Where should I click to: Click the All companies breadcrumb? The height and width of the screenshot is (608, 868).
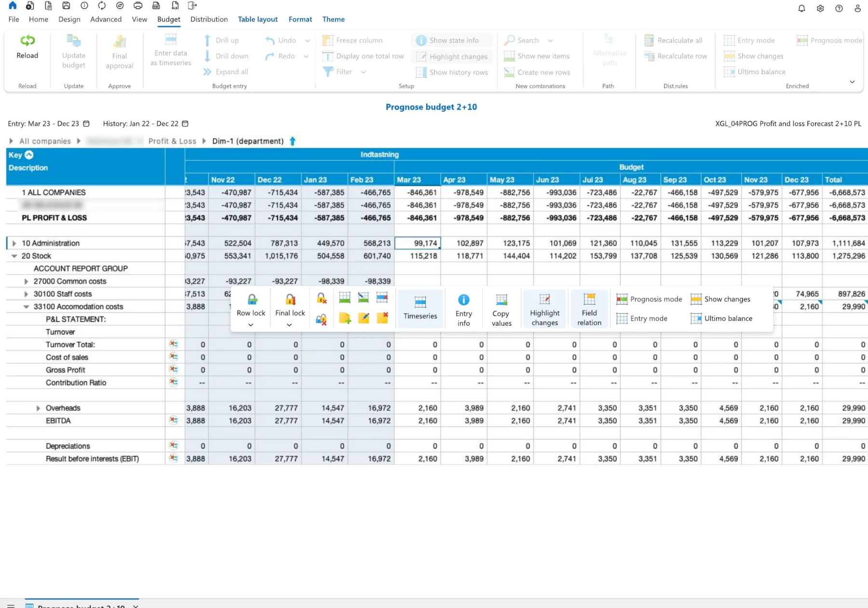tap(45, 141)
